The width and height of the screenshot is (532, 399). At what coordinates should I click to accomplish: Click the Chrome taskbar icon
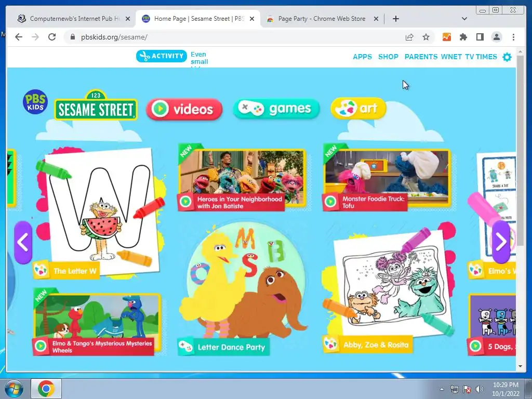click(46, 389)
